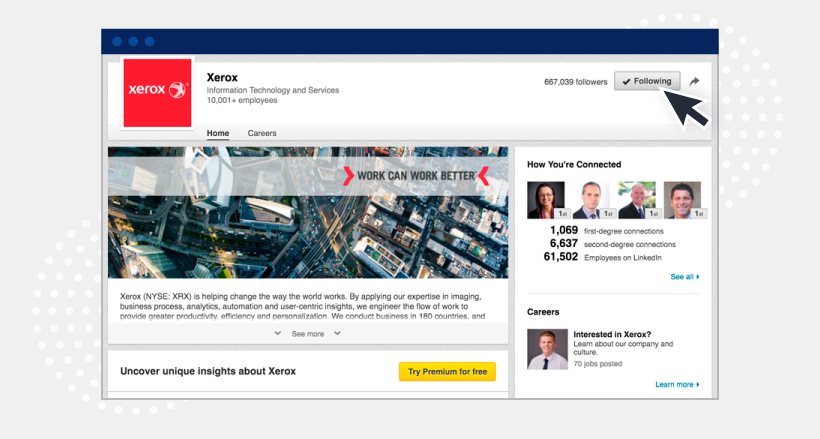820x439 pixels.
Task: Switch to the Careers tab
Action: tap(262, 133)
